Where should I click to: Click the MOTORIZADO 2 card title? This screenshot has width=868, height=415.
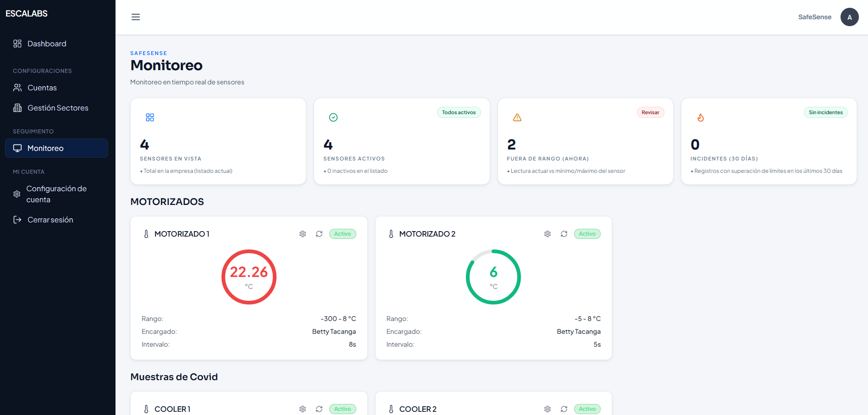coord(427,234)
